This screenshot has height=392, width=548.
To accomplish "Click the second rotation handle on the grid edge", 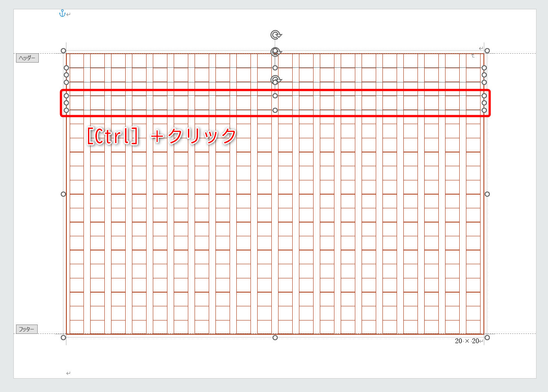I will 275,51.
